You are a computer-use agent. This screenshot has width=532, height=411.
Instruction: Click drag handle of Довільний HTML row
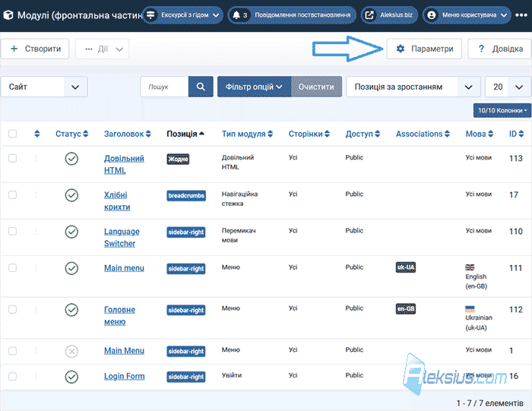[x=36, y=158]
